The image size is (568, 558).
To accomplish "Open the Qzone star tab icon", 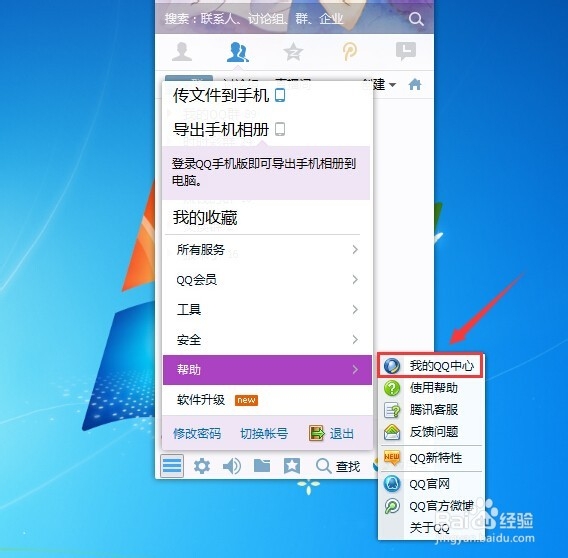I will (x=293, y=52).
